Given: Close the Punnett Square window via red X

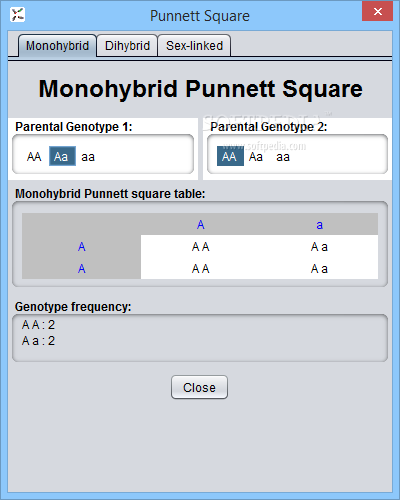Looking at the screenshot, I should click(x=377, y=12).
